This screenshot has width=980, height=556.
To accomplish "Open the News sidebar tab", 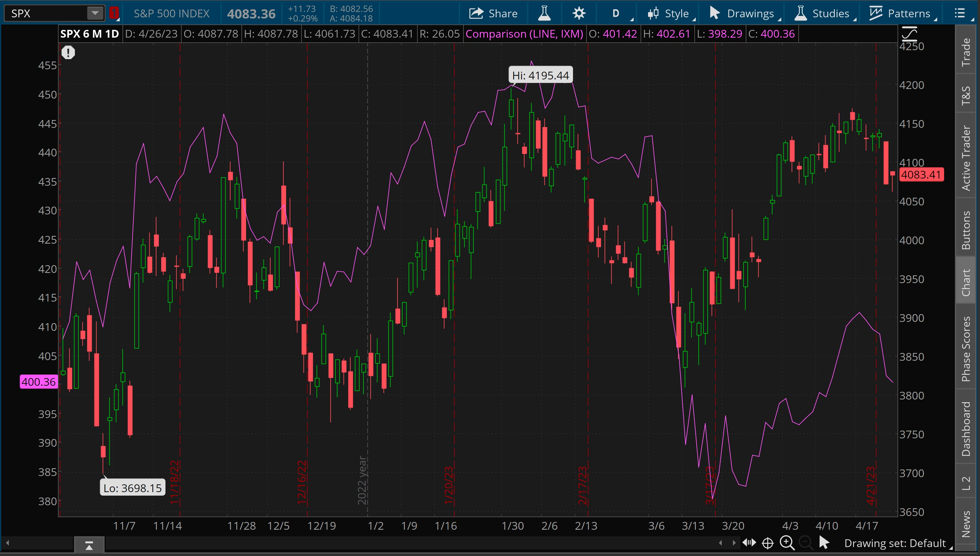I will (967, 523).
